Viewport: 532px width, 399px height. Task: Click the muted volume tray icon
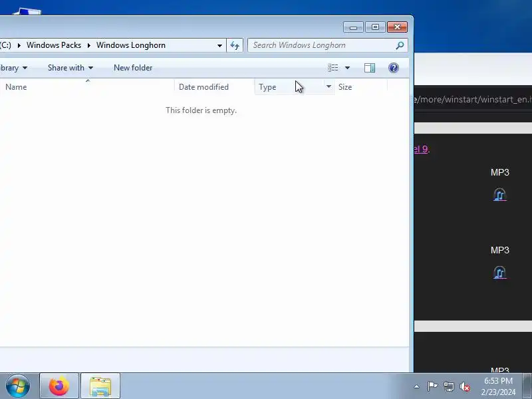point(464,386)
